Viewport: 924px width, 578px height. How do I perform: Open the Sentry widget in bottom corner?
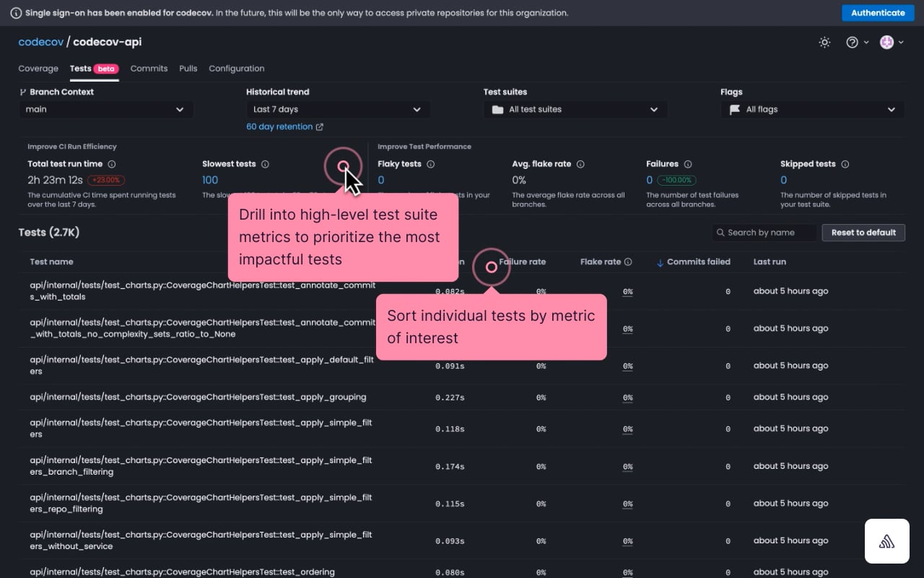pyautogui.click(x=887, y=541)
